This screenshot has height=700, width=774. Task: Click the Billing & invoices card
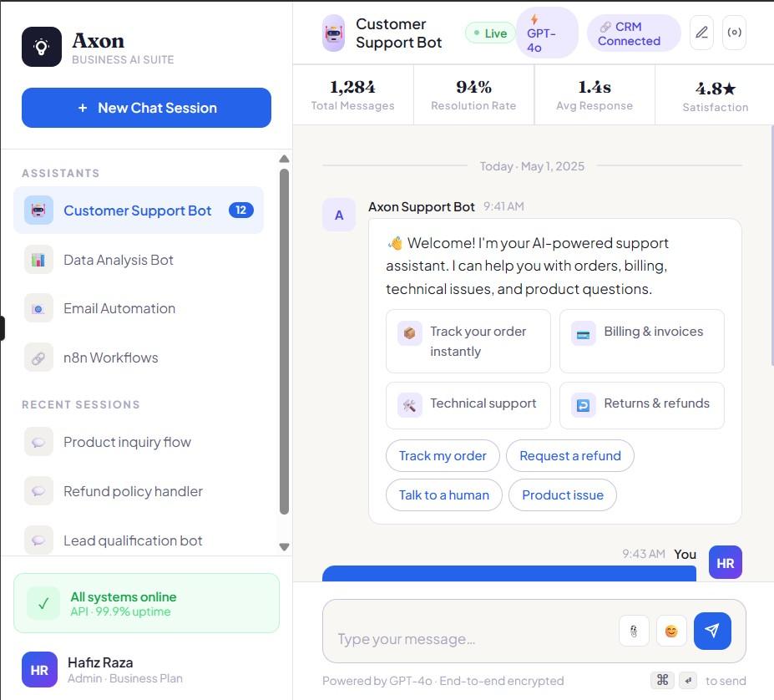(x=642, y=341)
